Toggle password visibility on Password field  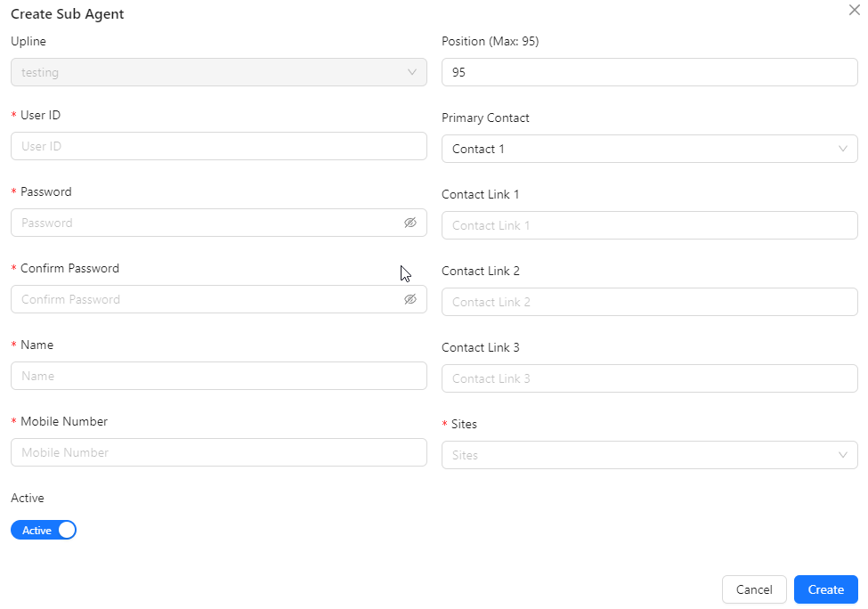pos(410,222)
